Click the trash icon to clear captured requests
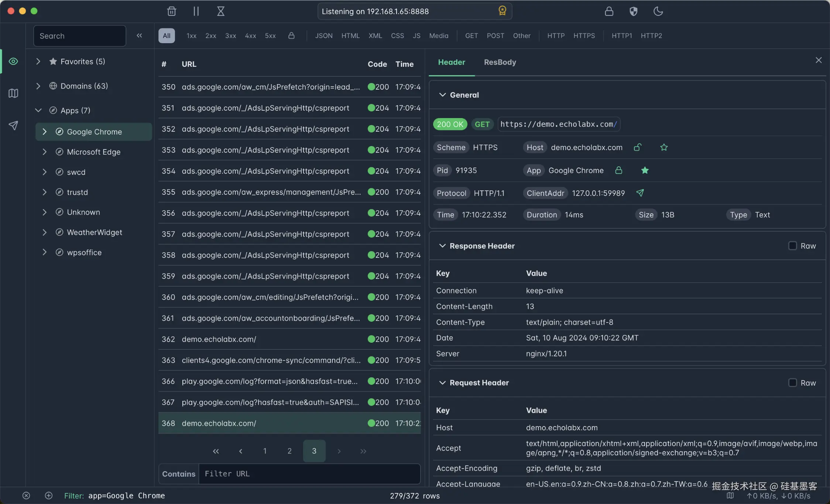 [x=171, y=11]
